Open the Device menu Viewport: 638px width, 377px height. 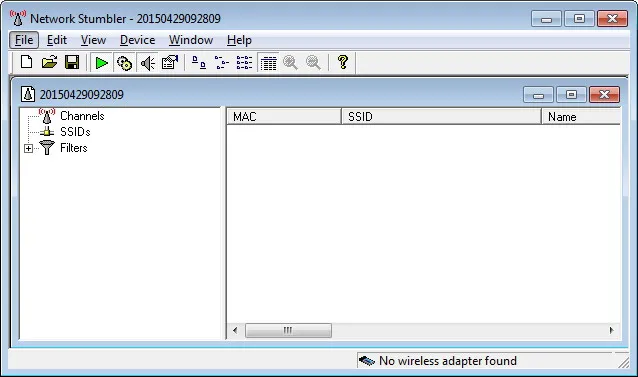(137, 40)
